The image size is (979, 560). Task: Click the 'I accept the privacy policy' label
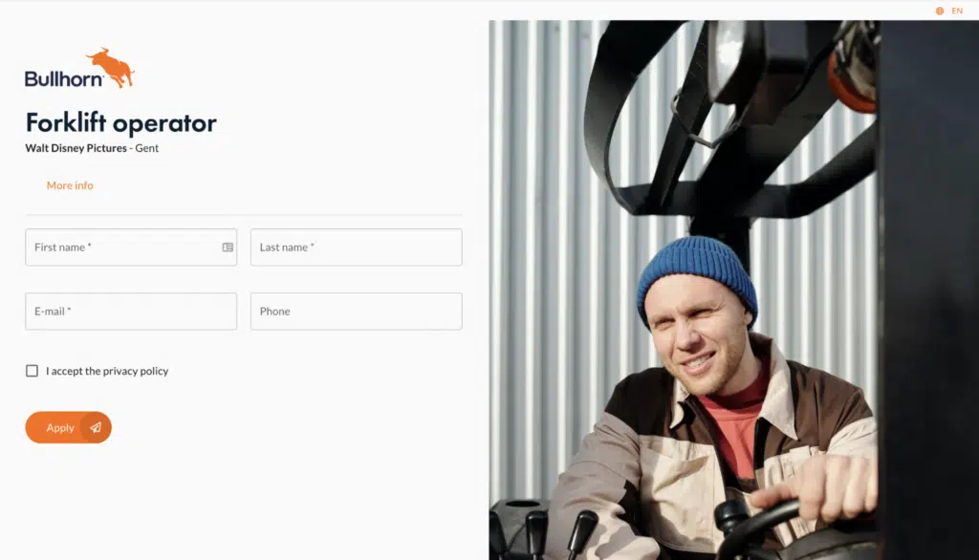click(x=107, y=371)
